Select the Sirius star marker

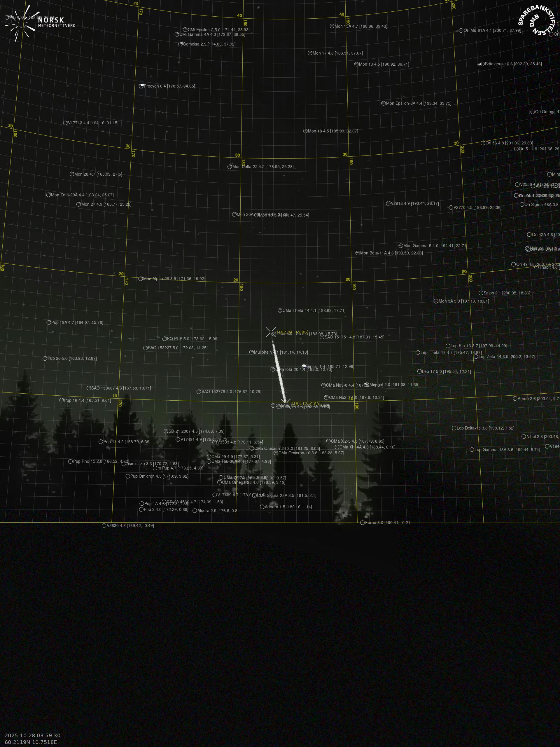coord(304,366)
